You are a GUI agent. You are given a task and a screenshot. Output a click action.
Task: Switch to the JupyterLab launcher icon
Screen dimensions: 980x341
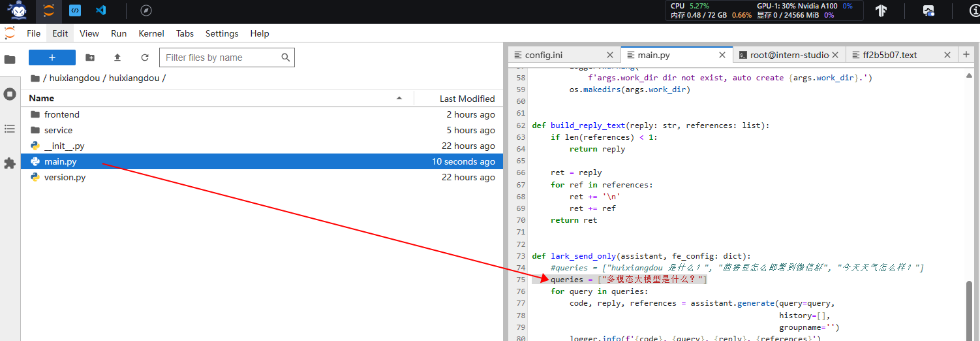tap(49, 10)
